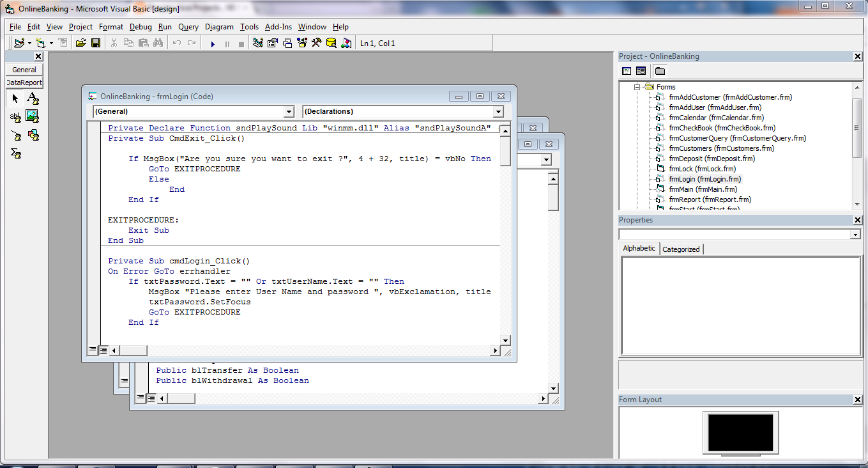
Task: Click the Add Form toolbar icon
Action: pos(41,43)
